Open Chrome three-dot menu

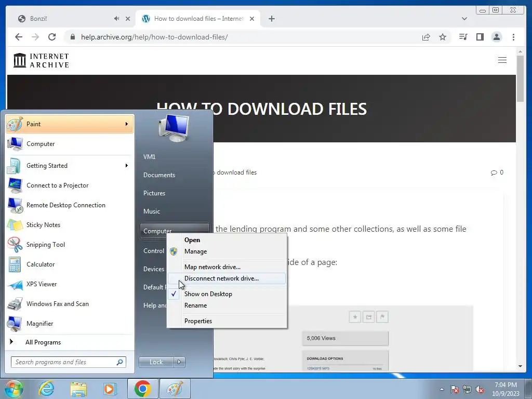[x=513, y=37]
